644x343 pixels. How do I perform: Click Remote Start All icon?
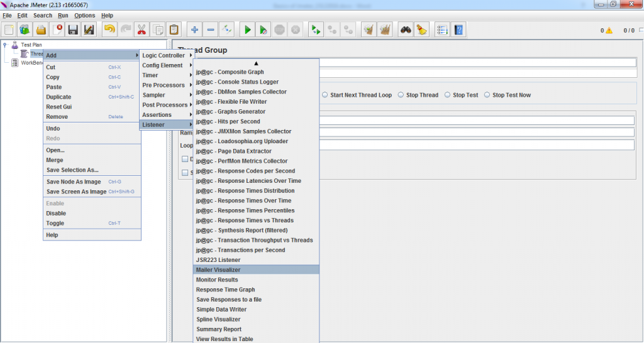[x=316, y=30]
